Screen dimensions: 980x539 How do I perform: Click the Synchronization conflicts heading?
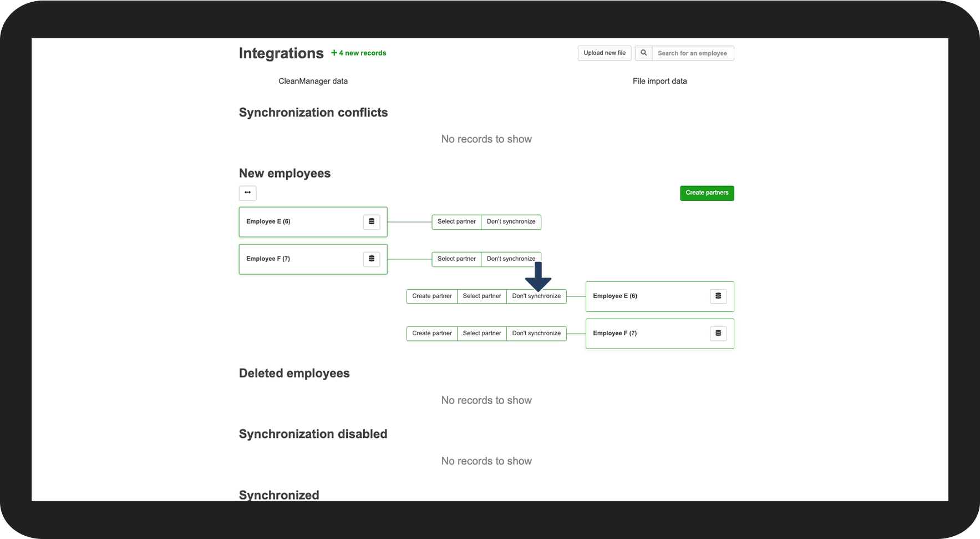313,113
